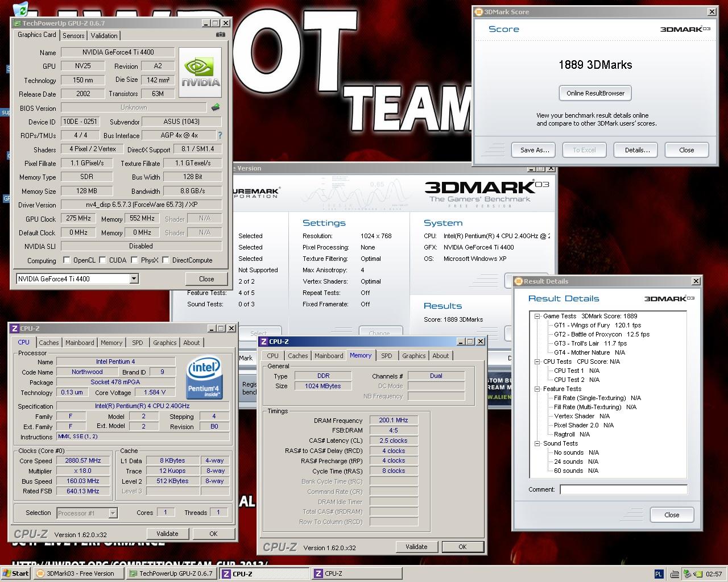
Task: Click the GPU Clock value 275 MHz
Action: tap(78, 218)
